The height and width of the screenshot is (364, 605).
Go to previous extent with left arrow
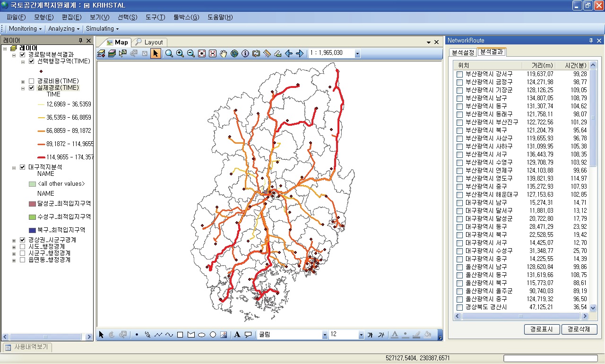[x=289, y=53]
